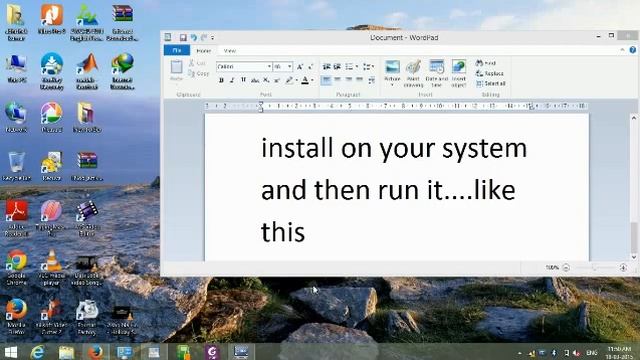Viewport: 640px width, 360px height.
Task: Click Replace in Editing group
Action: pos(489,73)
